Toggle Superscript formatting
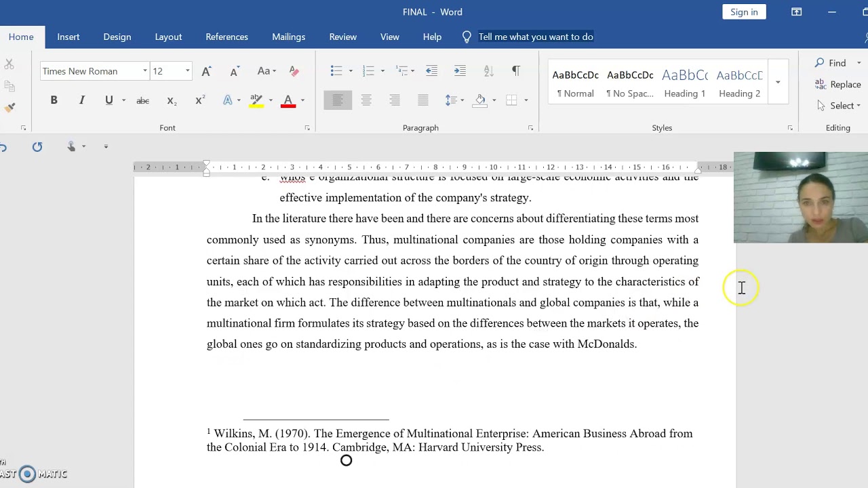Screen dimensions: 868x488 click(x=200, y=100)
